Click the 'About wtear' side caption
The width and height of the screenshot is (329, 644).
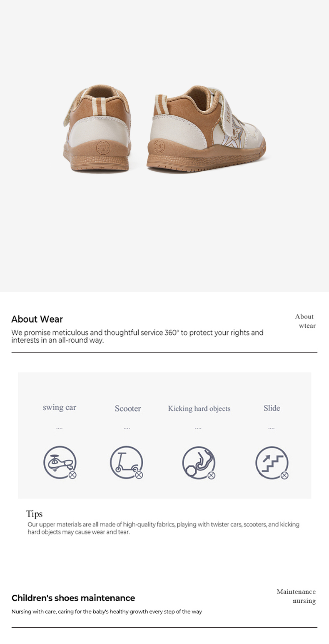coord(305,321)
